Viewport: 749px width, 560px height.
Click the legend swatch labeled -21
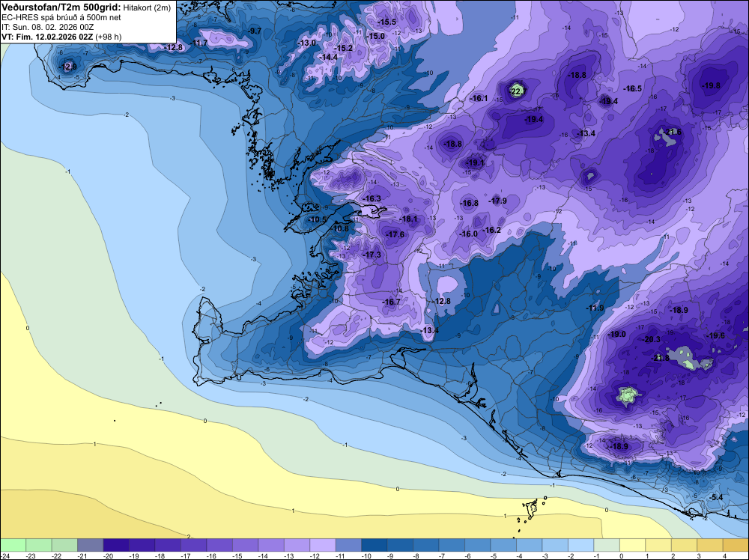tap(91, 545)
